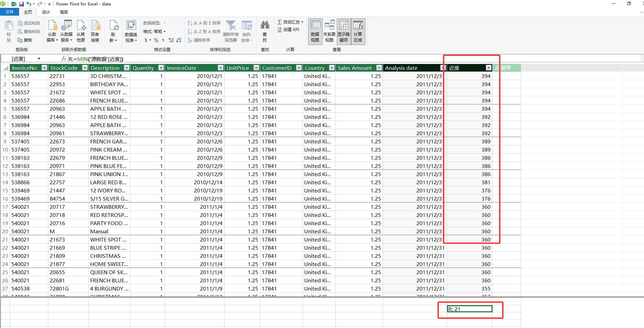Click the Find (查找) binoculars icon

265,31
